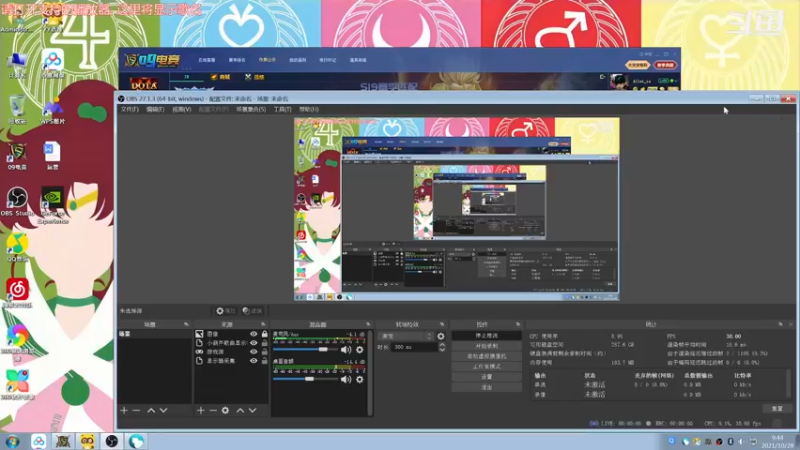Click 开始录制 start recording button
800x450 pixels.
(487, 346)
